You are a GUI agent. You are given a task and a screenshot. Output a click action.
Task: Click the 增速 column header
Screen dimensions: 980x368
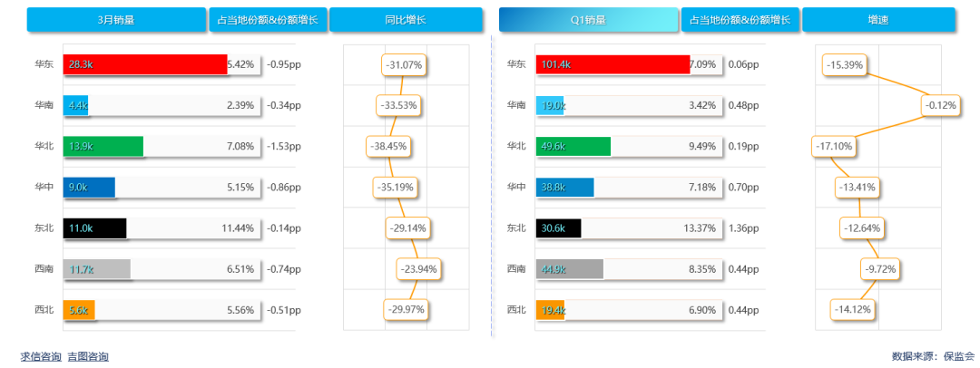(877, 19)
